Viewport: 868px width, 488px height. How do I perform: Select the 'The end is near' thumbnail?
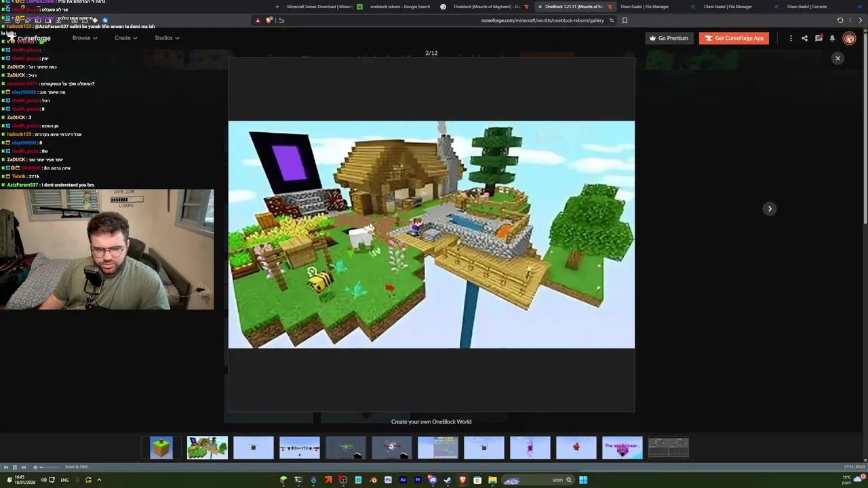pos(623,447)
